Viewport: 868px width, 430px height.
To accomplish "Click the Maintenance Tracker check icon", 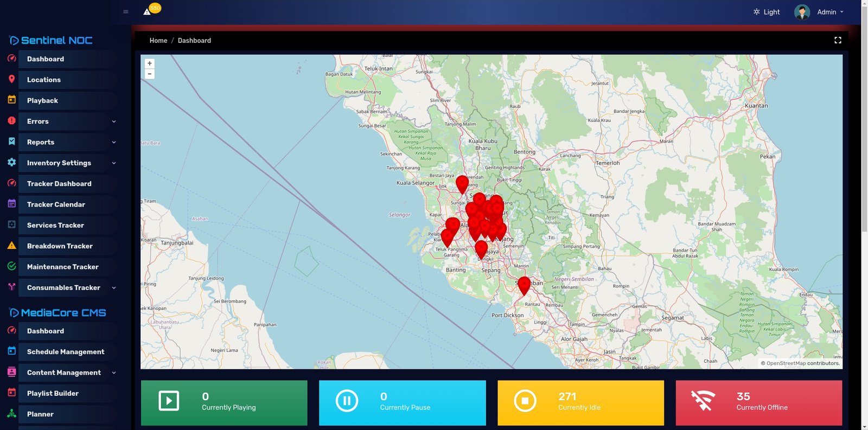I will click(x=11, y=266).
